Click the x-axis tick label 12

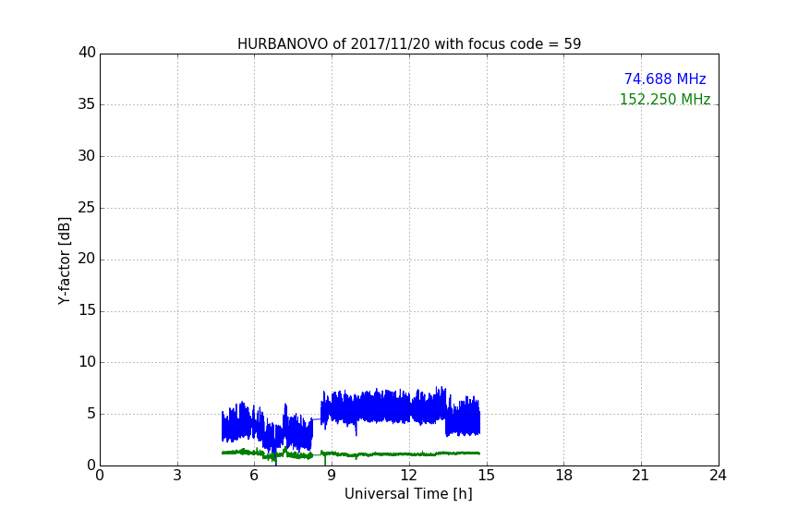[x=408, y=476]
